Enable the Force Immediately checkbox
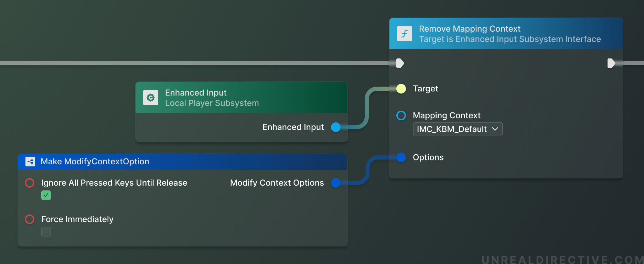The width and height of the screenshot is (644, 264). tap(46, 232)
